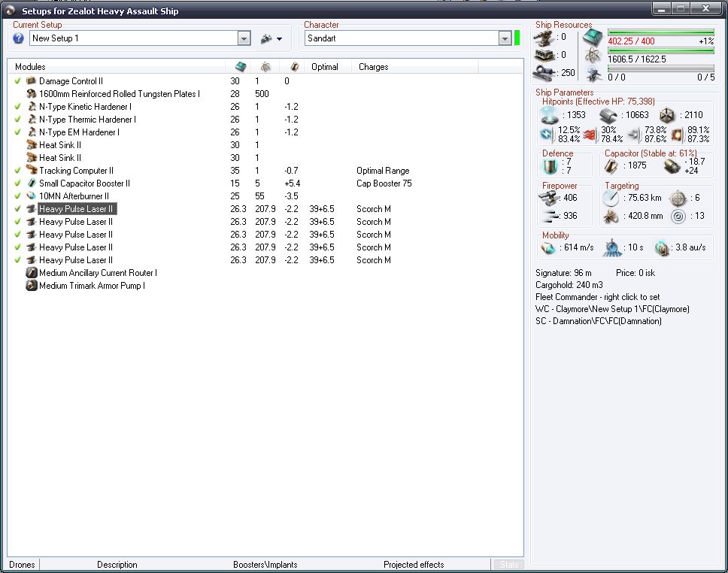Click the powergrid resource icon
Image resolution: width=728 pixels, height=573 pixels.
tap(593, 55)
